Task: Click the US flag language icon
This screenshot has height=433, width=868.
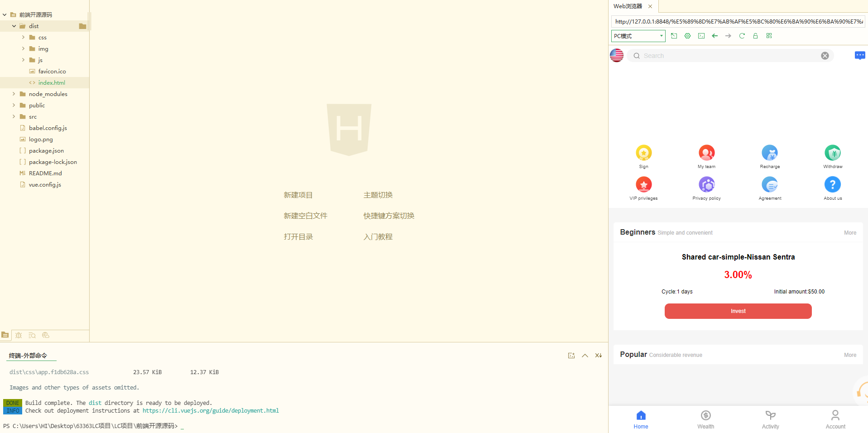Action: 617,55
